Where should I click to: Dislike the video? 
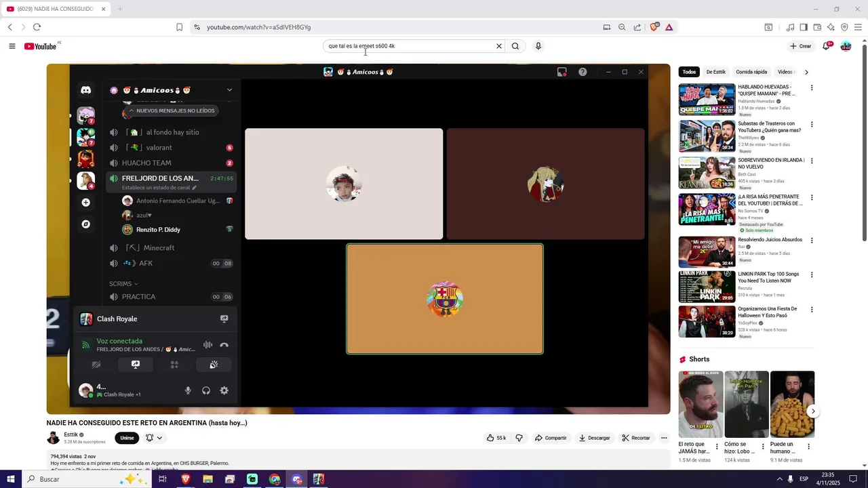pyautogui.click(x=519, y=438)
